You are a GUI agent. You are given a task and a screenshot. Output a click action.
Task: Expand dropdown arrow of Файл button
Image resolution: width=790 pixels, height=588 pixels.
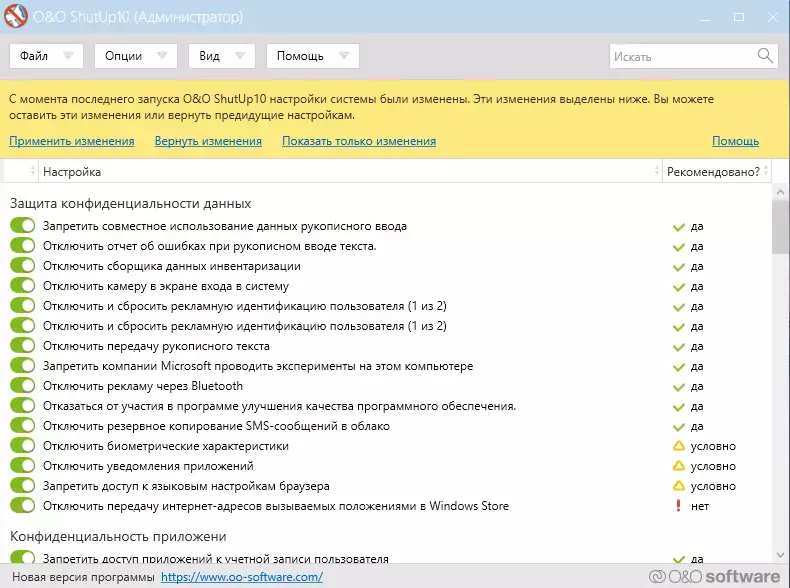click(x=68, y=55)
